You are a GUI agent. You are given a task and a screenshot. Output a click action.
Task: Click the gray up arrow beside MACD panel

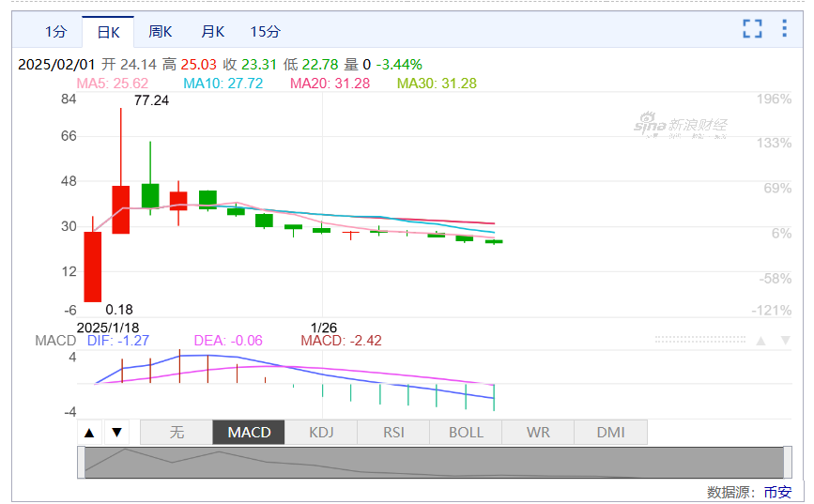[761, 341]
